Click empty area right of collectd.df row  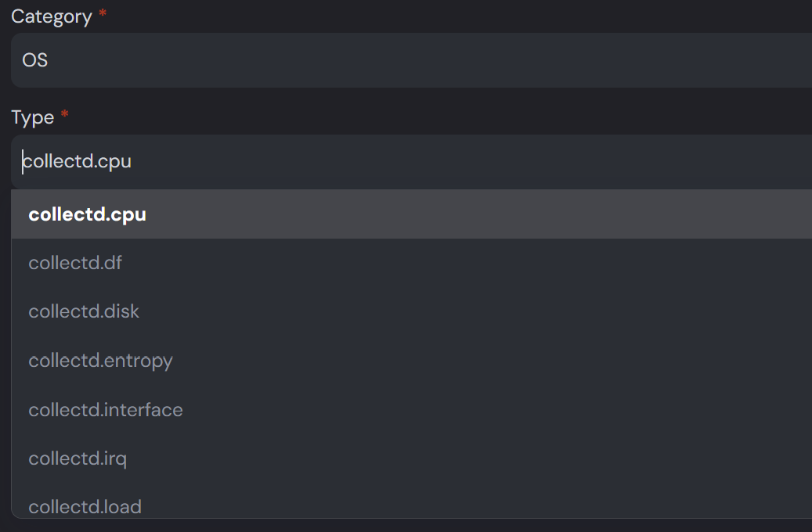[466, 263]
